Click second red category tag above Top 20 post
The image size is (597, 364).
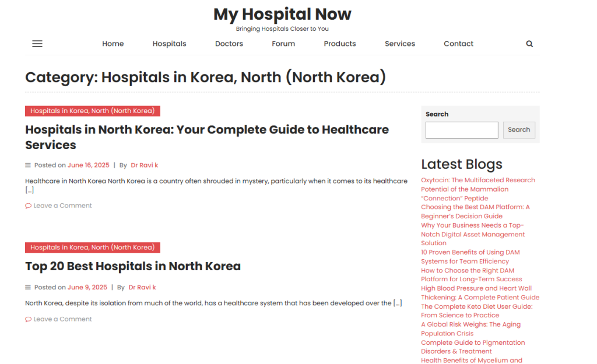point(93,248)
